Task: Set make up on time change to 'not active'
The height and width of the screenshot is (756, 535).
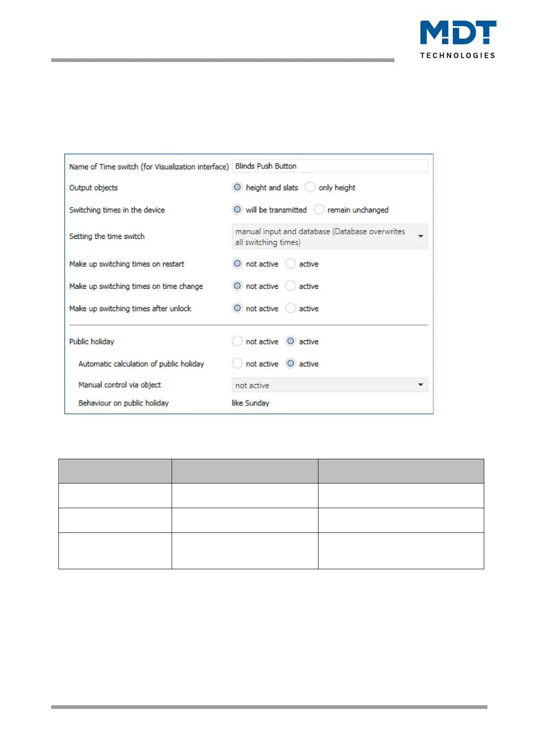Action: tap(238, 286)
